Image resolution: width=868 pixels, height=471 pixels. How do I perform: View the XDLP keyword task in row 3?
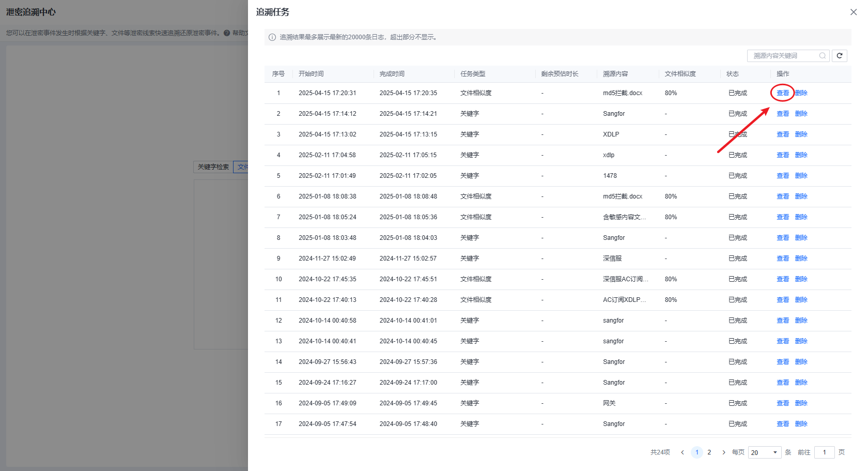[x=783, y=134]
